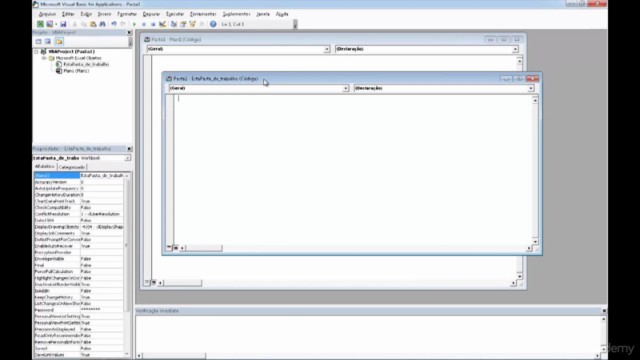This screenshot has width=640, height=360.
Task: Click Properties panel vertical scrollbar
Action: [127, 264]
